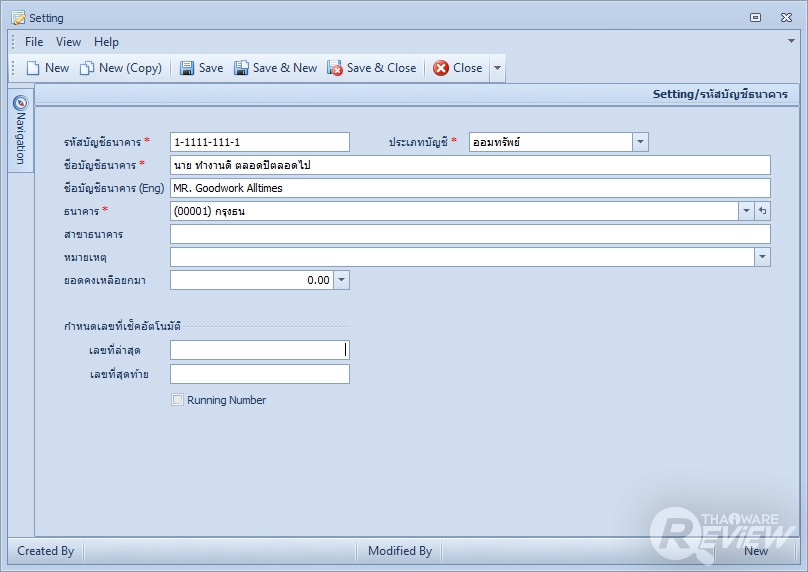Click the ประเภทบัญชี field label
The image size is (808, 572).
418,142
